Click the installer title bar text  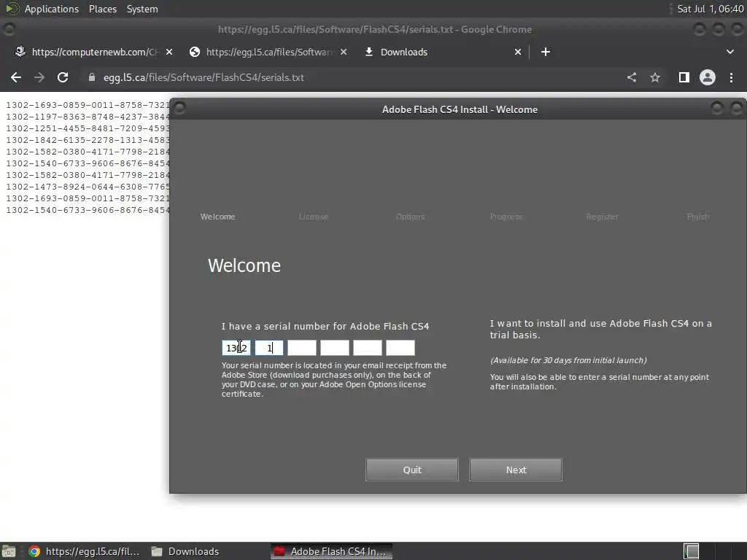tap(460, 109)
